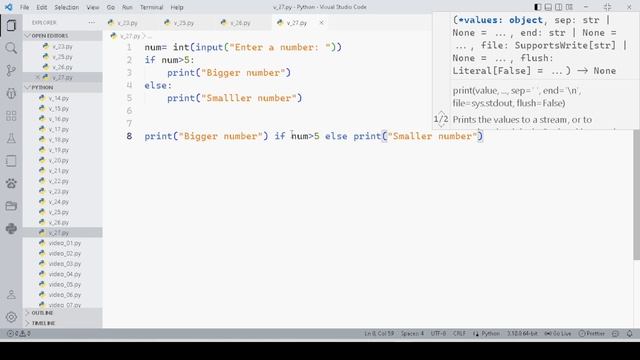Change indentation via Spaces: 4
Image resolution: width=640 pixels, height=360 pixels.
tap(412, 333)
